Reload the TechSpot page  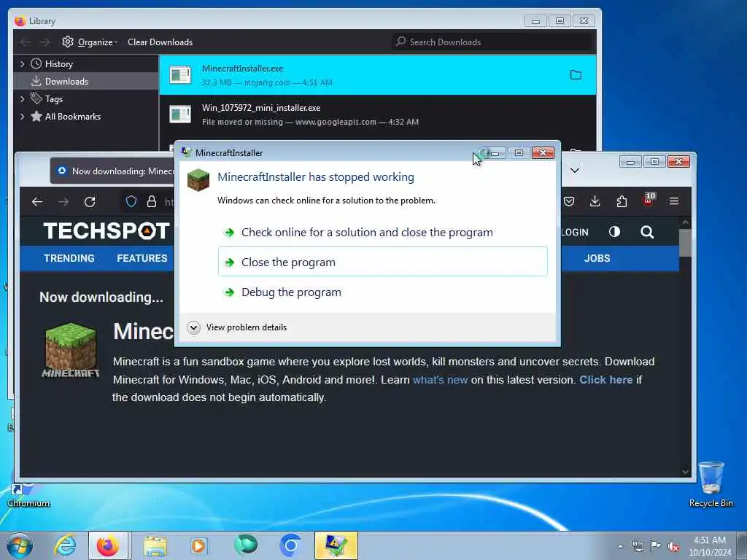click(x=90, y=201)
